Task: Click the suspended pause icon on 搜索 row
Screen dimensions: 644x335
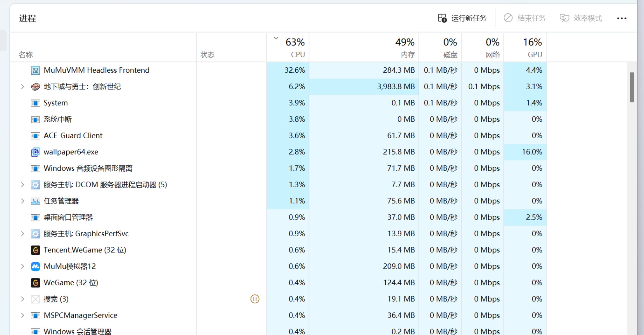Action: [x=255, y=299]
